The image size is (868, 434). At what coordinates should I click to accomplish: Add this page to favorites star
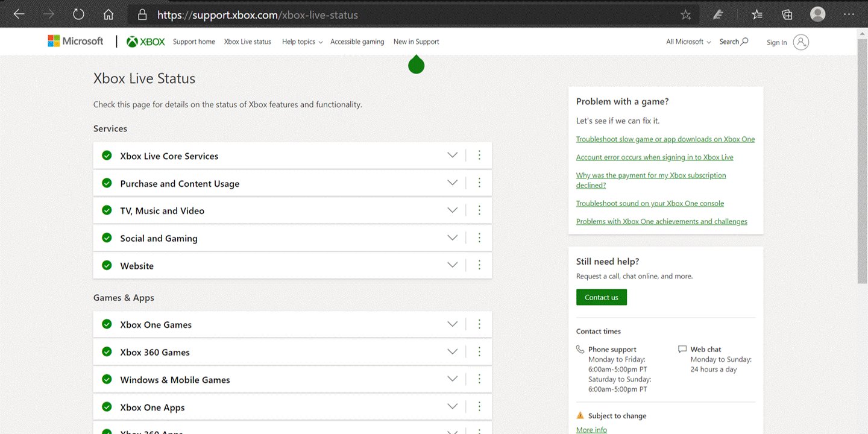[685, 15]
